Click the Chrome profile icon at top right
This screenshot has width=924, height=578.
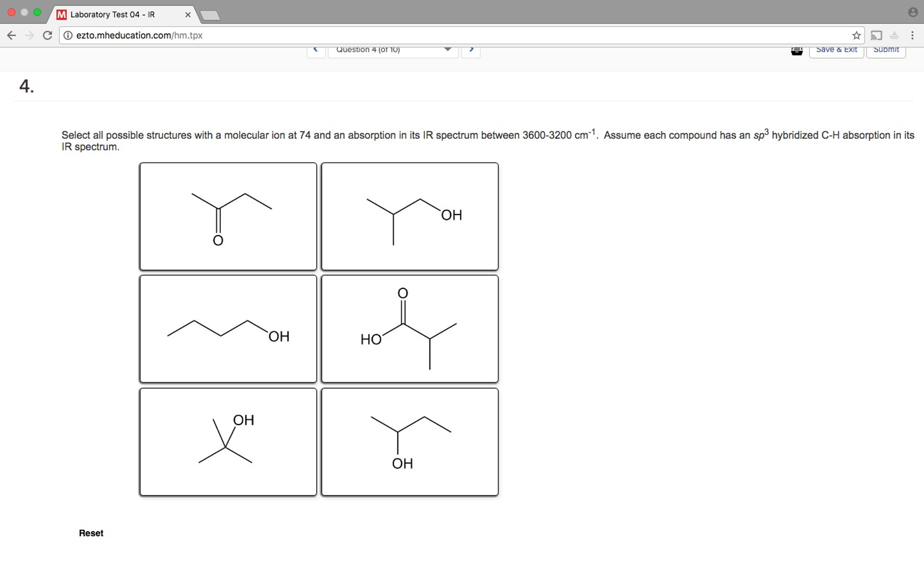(913, 12)
